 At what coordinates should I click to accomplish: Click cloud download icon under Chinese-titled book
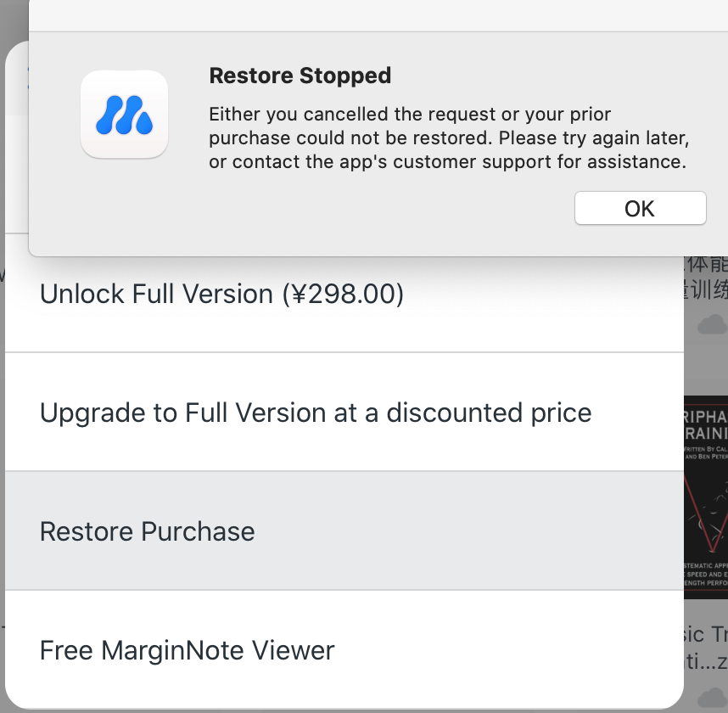(712, 324)
